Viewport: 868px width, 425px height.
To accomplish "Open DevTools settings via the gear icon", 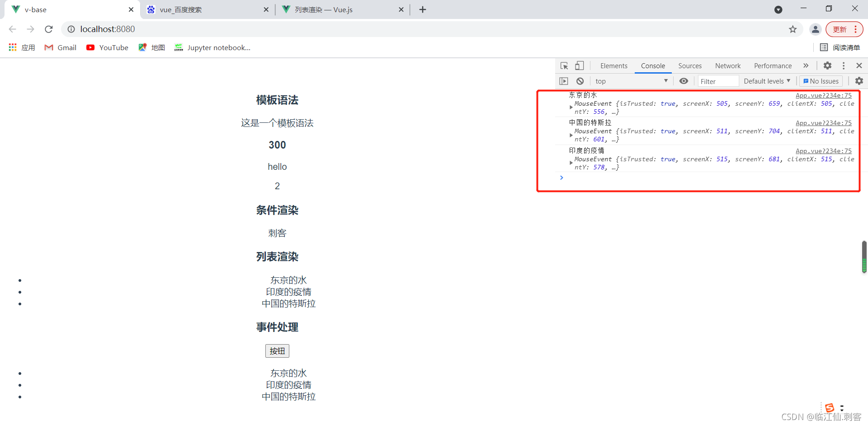I will pos(827,65).
